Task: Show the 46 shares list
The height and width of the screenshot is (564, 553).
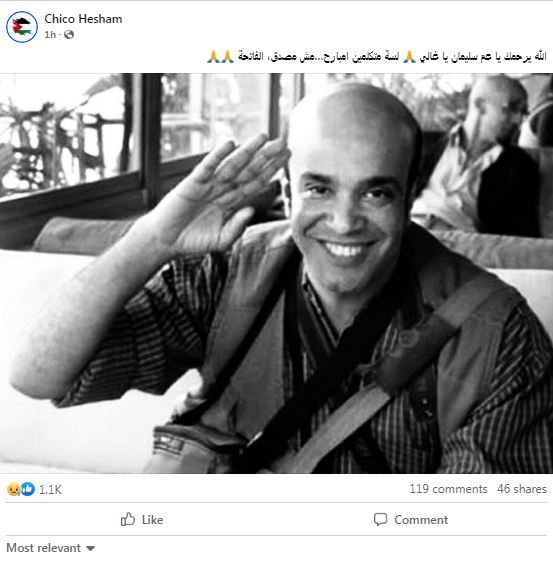Action: tap(522, 489)
